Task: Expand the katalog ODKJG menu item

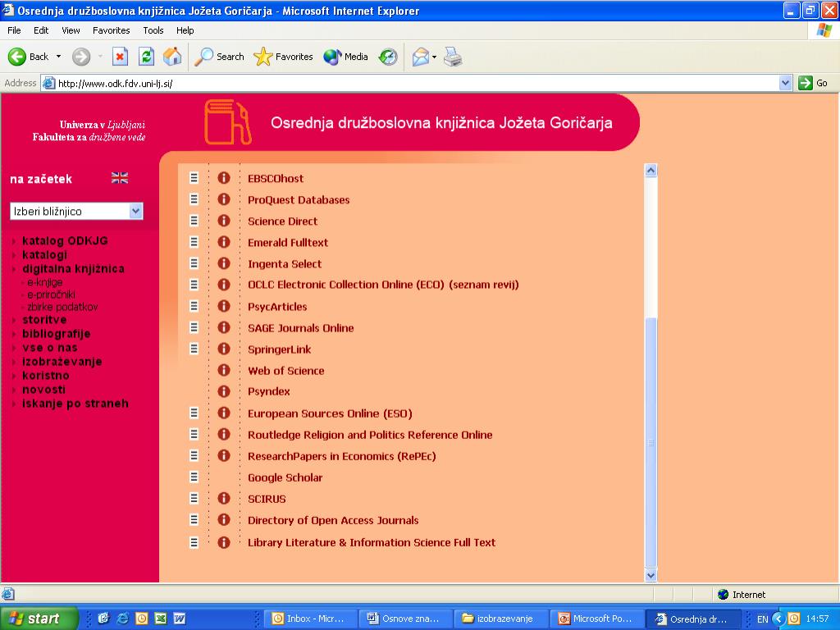Action: pyautogui.click(x=65, y=240)
